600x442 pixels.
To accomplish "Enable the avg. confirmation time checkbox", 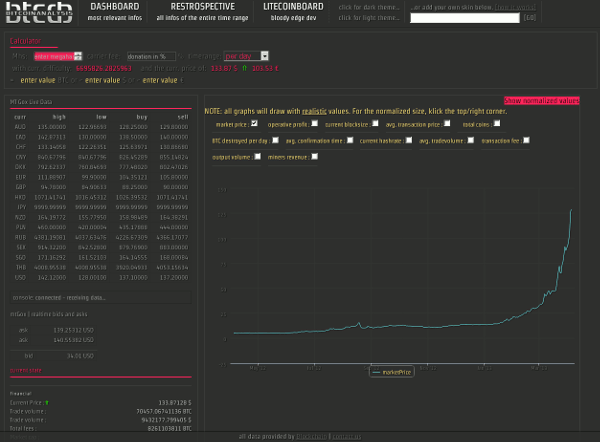I will click(x=350, y=140).
